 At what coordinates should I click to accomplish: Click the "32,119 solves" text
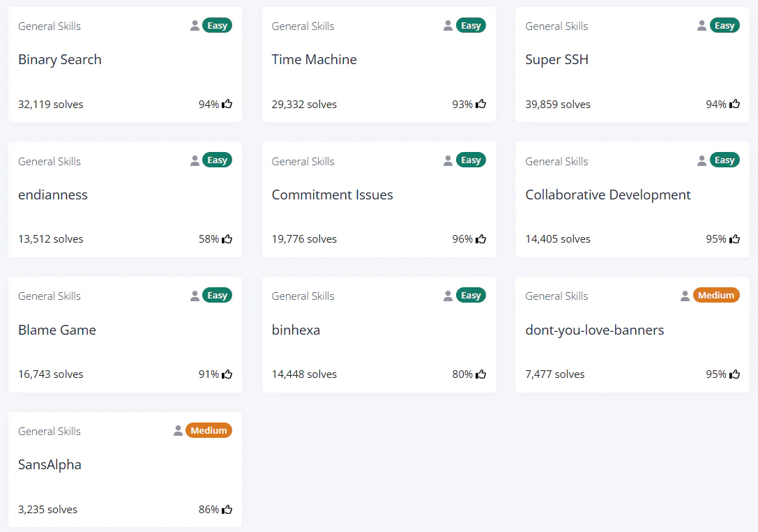(51, 105)
